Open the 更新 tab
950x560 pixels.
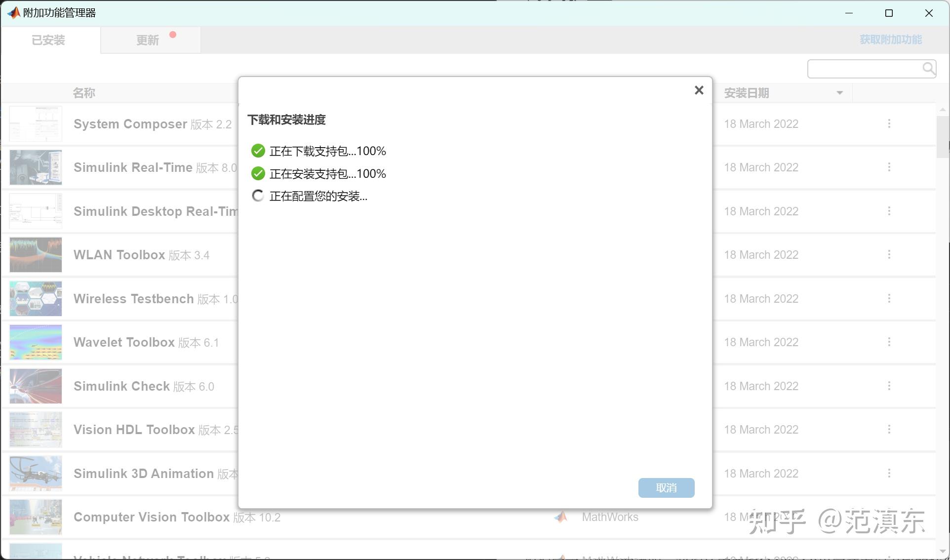pos(148,40)
